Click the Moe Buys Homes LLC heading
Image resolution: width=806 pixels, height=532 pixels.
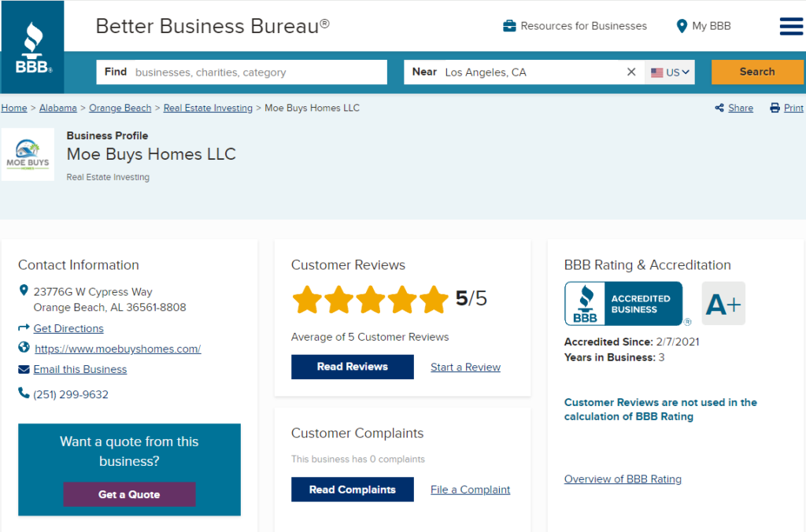pos(151,154)
